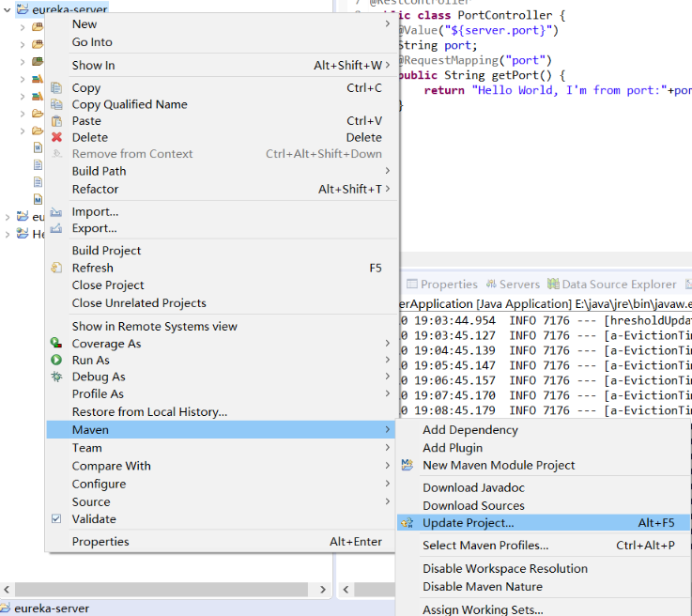This screenshot has width=692, height=616.
Task: Select Disable Maven Nature
Action: click(x=544, y=587)
